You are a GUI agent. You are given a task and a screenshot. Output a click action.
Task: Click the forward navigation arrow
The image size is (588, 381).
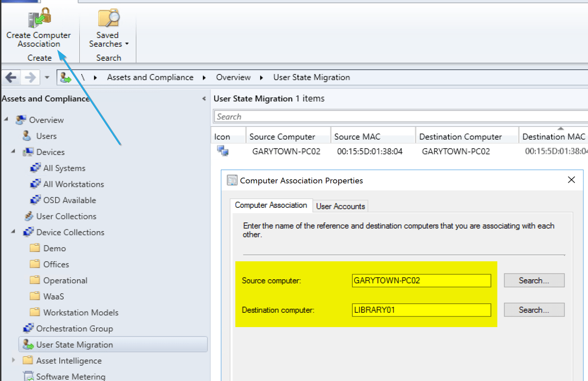30,77
